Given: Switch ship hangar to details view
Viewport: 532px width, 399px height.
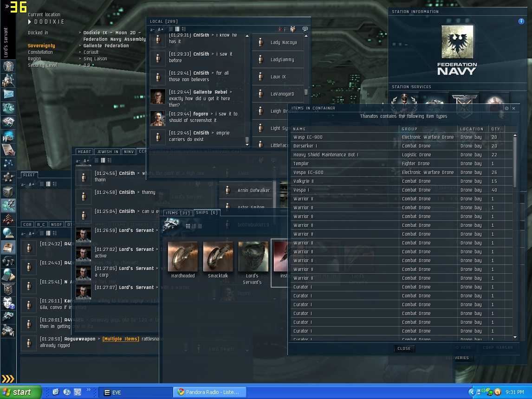Looking at the screenshot, I should pyautogui.click(x=194, y=226).
